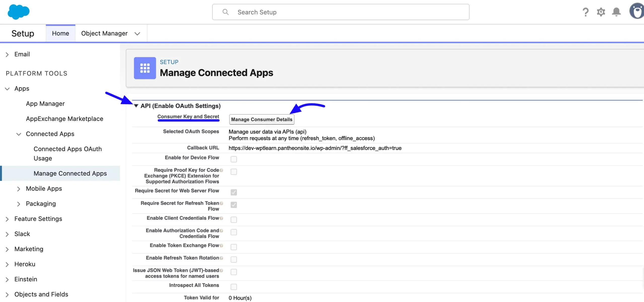Collapse the API (Enable OAuth Settings) section

tap(136, 106)
